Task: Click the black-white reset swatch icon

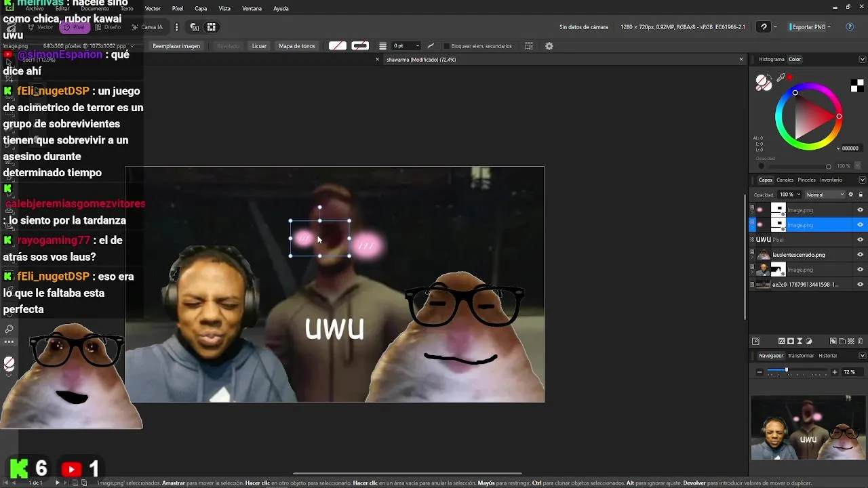Action: [x=857, y=85]
